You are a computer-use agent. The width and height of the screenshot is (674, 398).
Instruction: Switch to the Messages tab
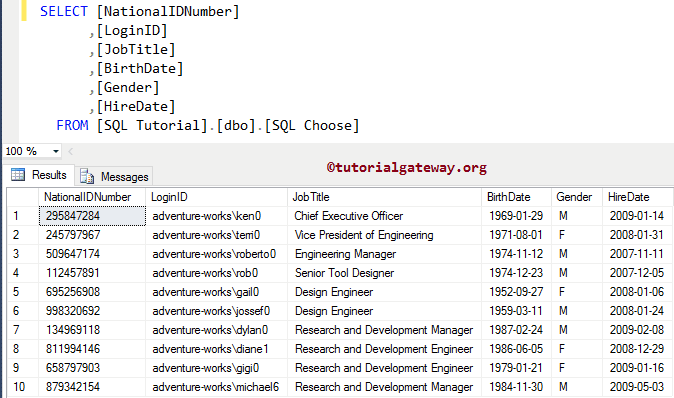[x=114, y=176]
